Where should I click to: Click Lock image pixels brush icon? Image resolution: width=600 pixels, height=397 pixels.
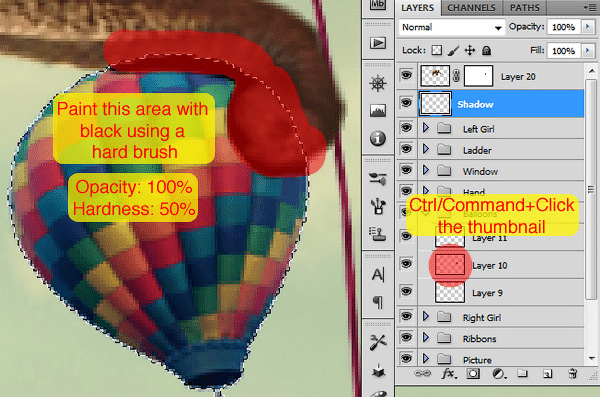(x=453, y=50)
